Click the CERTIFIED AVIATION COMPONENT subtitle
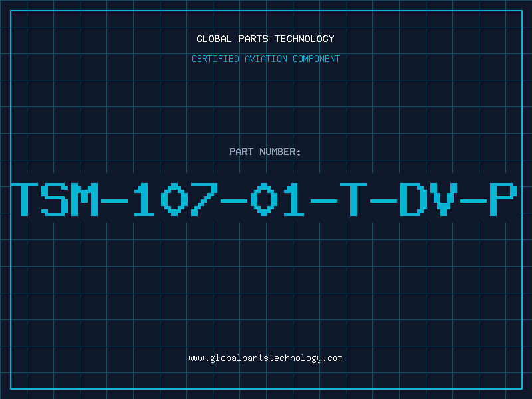 click(265, 59)
